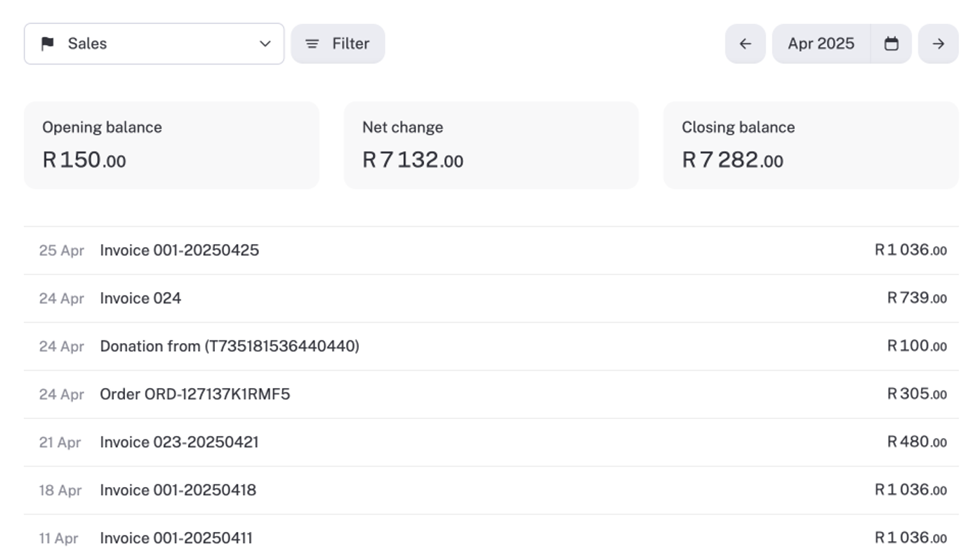Viewport: 980px width, 551px height.
Task: Click the R 305.00 order amount
Action: pyautogui.click(x=917, y=394)
